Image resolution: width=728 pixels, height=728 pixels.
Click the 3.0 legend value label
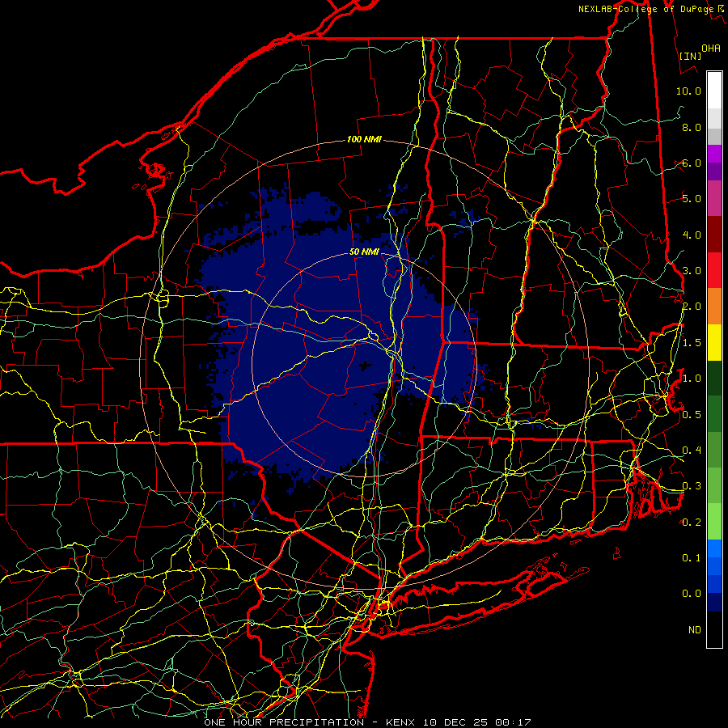pos(692,271)
